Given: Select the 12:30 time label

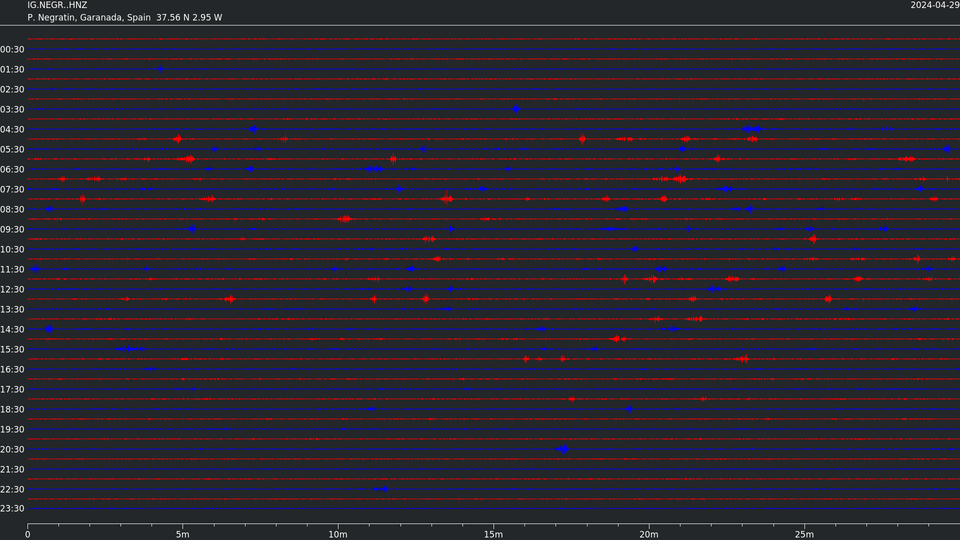Looking at the screenshot, I should pos(12,290).
